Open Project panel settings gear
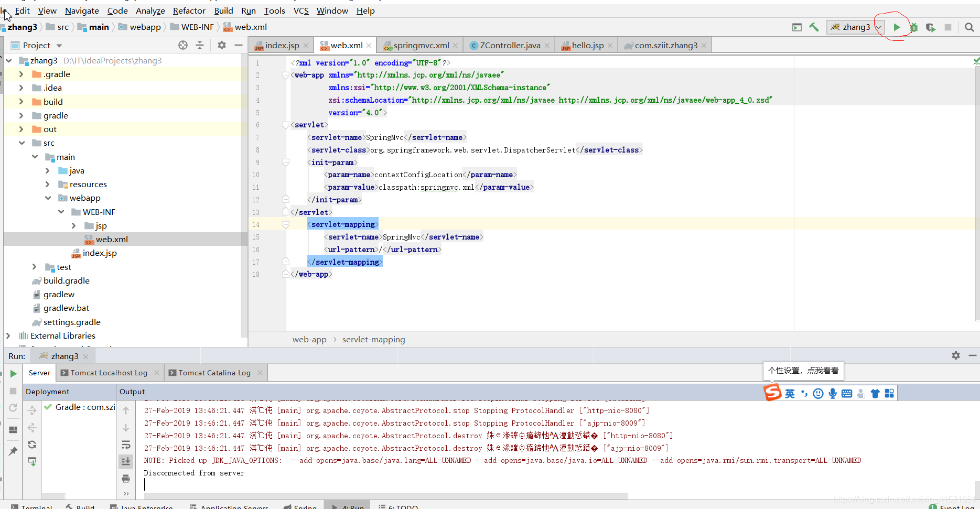 pyautogui.click(x=222, y=45)
